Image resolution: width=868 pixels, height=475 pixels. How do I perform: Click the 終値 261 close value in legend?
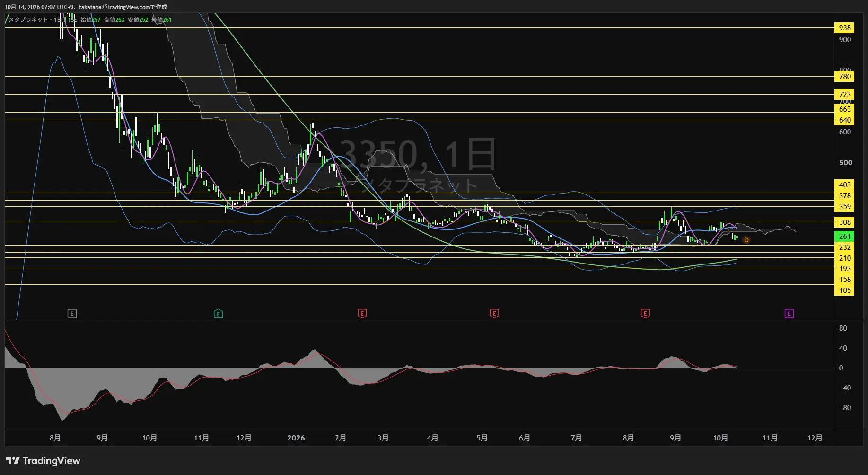(161, 20)
